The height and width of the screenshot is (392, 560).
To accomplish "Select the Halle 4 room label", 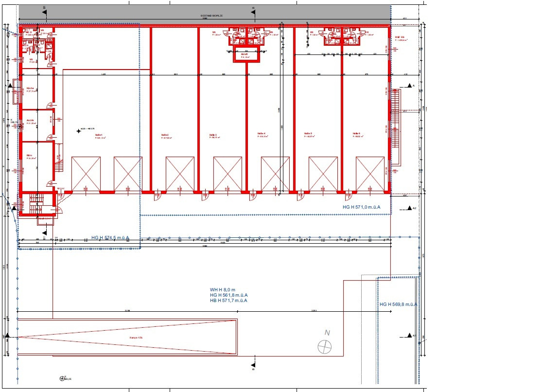I will (261, 134).
